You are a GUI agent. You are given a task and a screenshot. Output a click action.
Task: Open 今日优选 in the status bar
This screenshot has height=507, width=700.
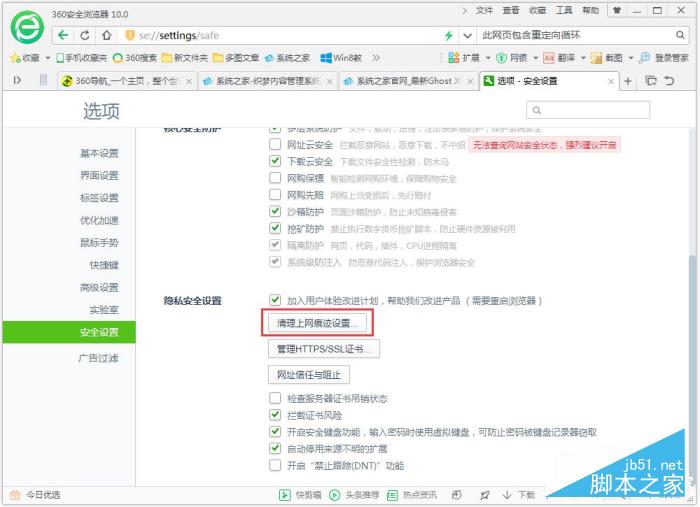coord(35,495)
